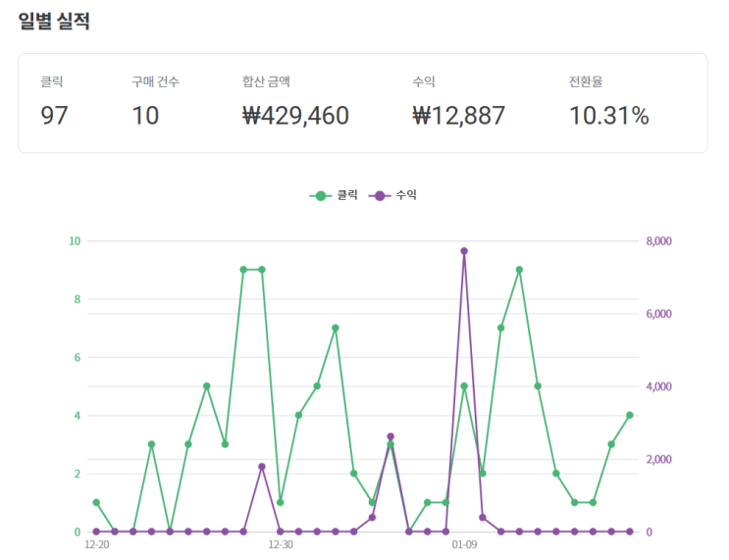Click the last green point at value 4

[x=630, y=416]
